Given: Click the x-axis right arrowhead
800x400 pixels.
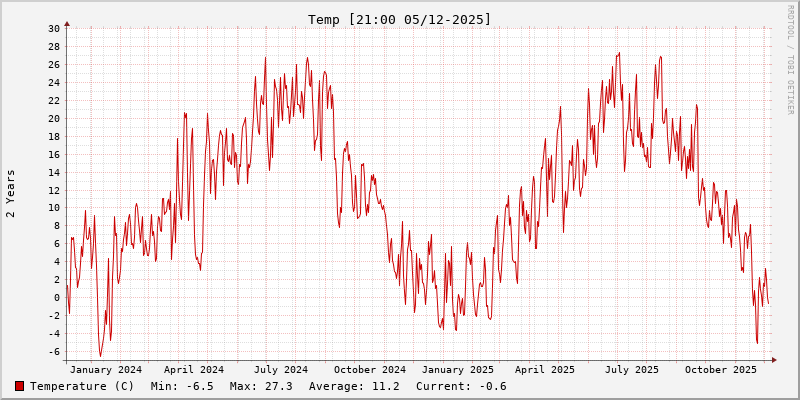Looking at the screenshot, I should [773, 360].
